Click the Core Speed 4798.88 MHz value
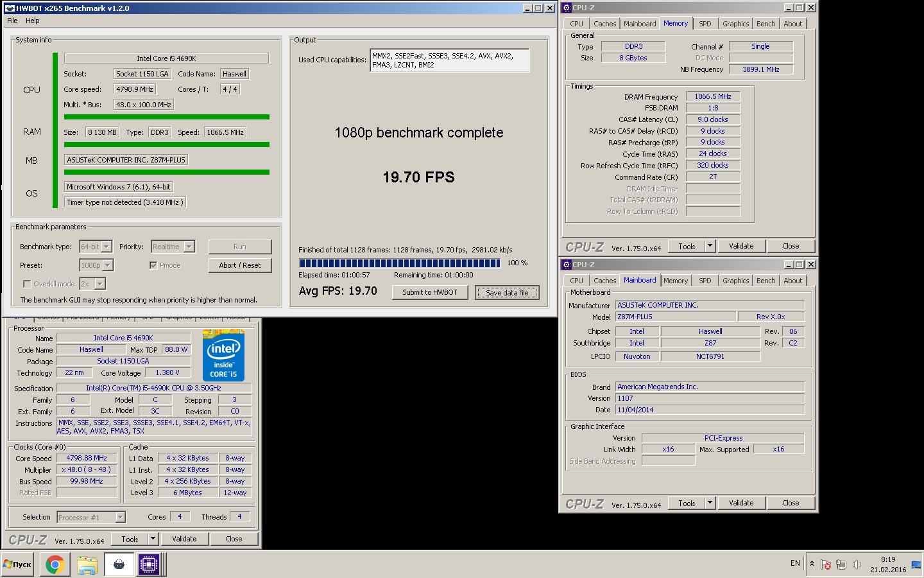 point(87,458)
